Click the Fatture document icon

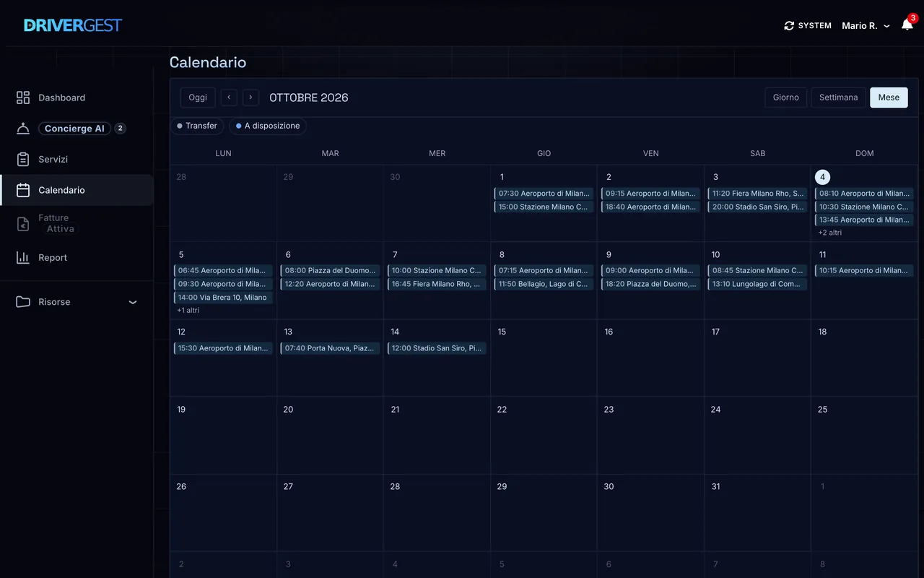pyautogui.click(x=23, y=224)
